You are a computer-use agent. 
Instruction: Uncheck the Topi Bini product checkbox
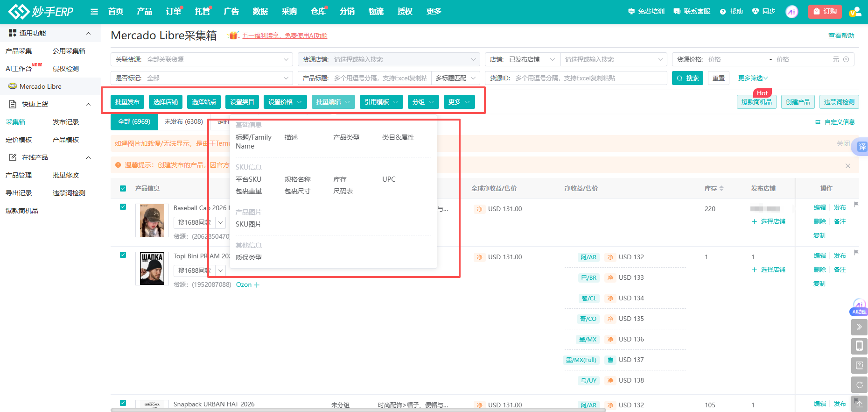click(123, 255)
